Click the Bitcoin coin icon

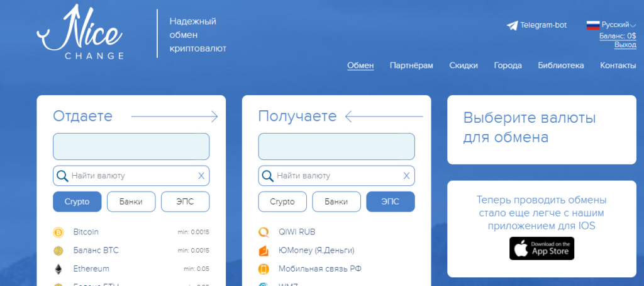point(58,232)
